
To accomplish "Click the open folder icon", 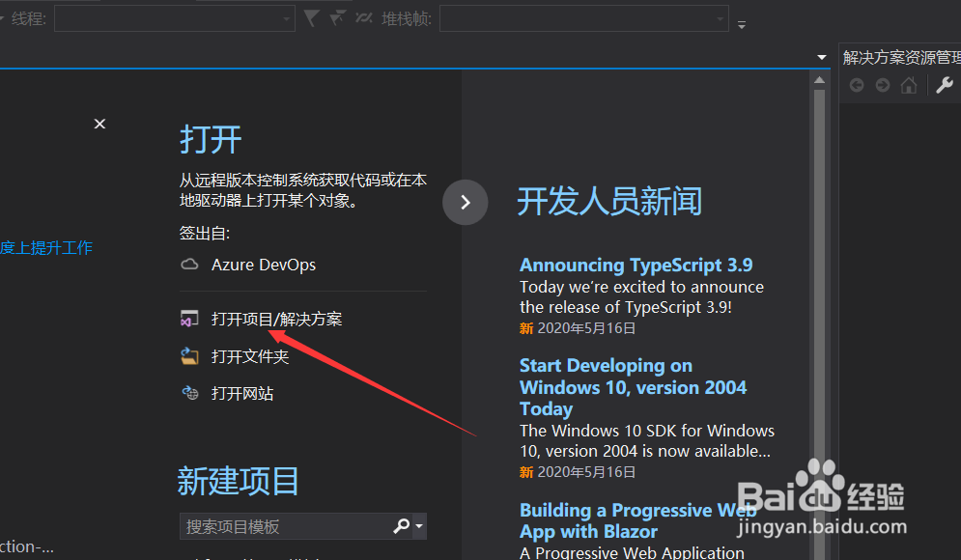I will [x=189, y=356].
